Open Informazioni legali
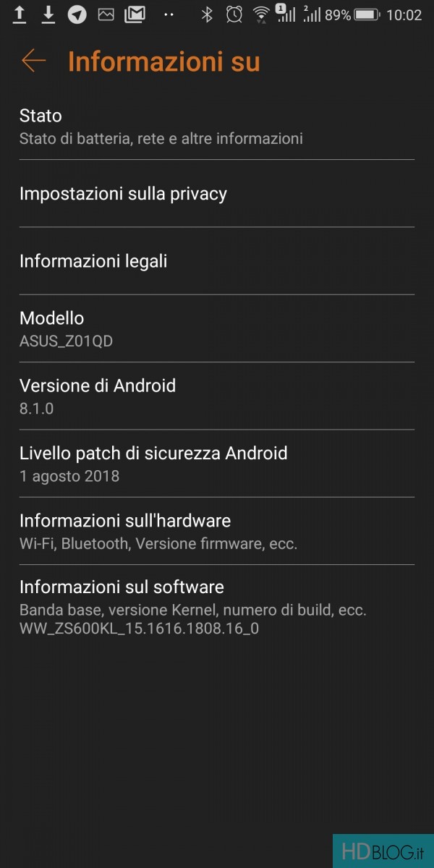434x868 pixels. click(x=217, y=260)
